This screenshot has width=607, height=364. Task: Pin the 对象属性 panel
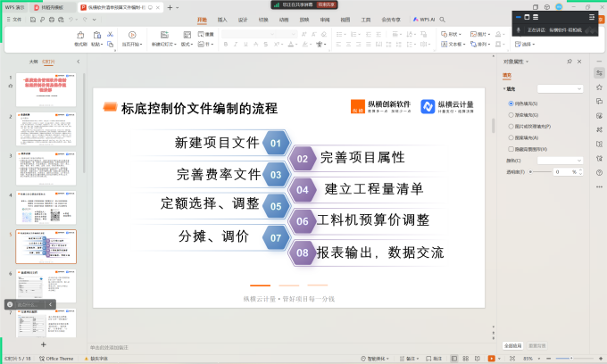tap(570, 62)
